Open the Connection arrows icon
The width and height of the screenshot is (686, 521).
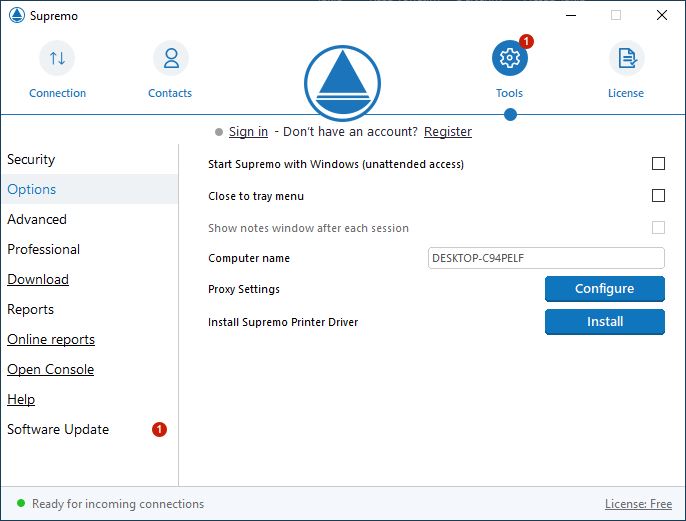click(57, 58)
